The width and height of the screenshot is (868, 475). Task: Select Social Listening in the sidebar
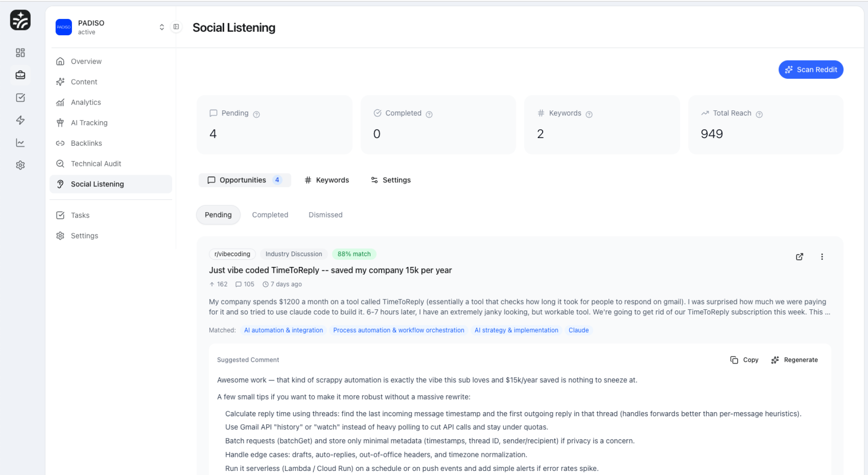click(111, 184)
